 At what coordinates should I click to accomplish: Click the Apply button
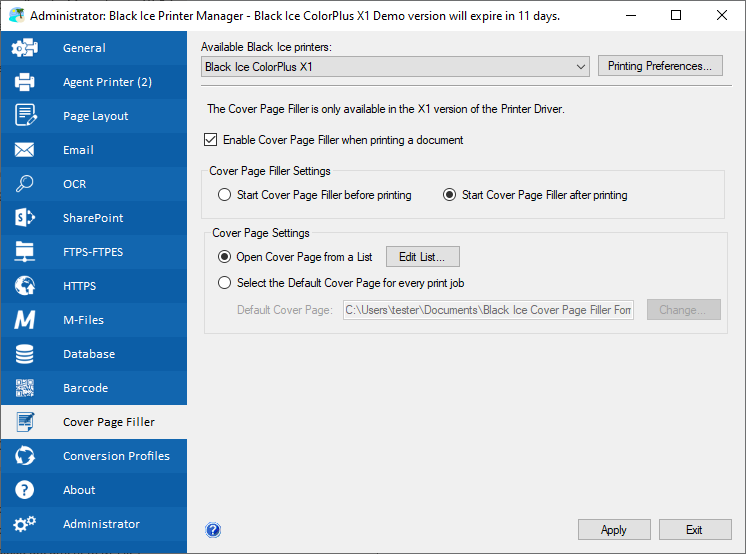pyautogui.click(x=614, y=529)
